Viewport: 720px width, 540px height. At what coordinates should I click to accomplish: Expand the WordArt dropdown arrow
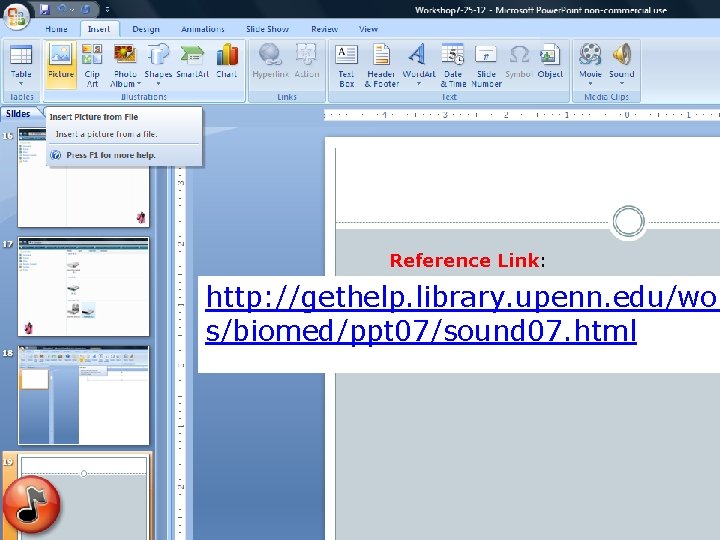pos(419,84)
